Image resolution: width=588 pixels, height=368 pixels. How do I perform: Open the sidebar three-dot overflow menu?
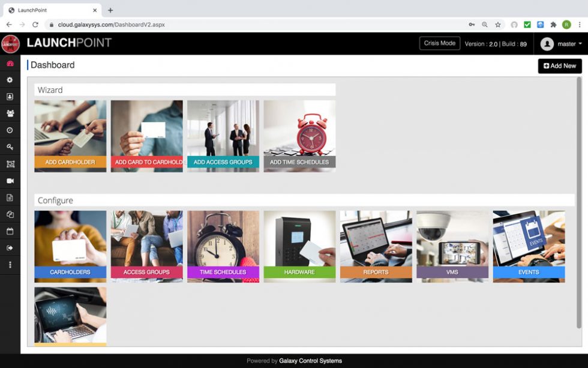point(10,265)
